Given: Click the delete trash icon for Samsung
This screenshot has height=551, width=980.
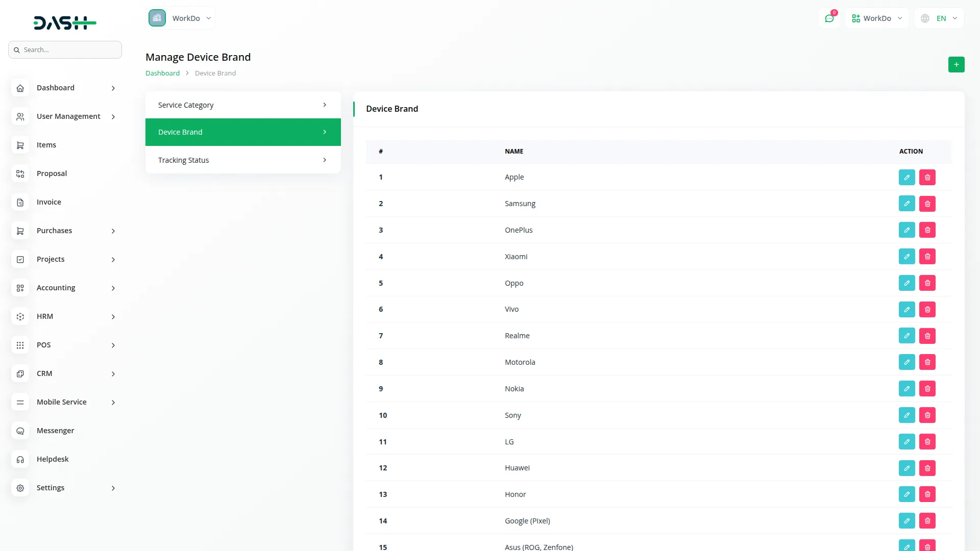Looking at the screenshot, I should (927, 203).
